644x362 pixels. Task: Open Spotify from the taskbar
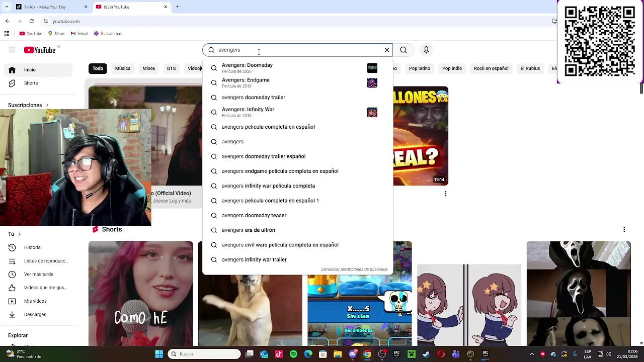coord(293,354)
